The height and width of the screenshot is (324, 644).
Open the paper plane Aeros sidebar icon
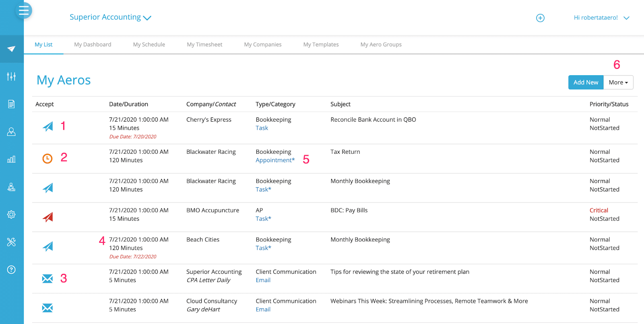pos(11,49)
